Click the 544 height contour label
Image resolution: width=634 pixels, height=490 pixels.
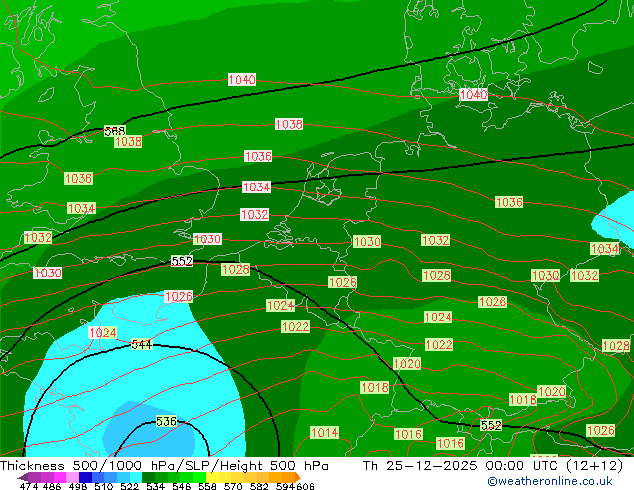(x=142, y=344)
